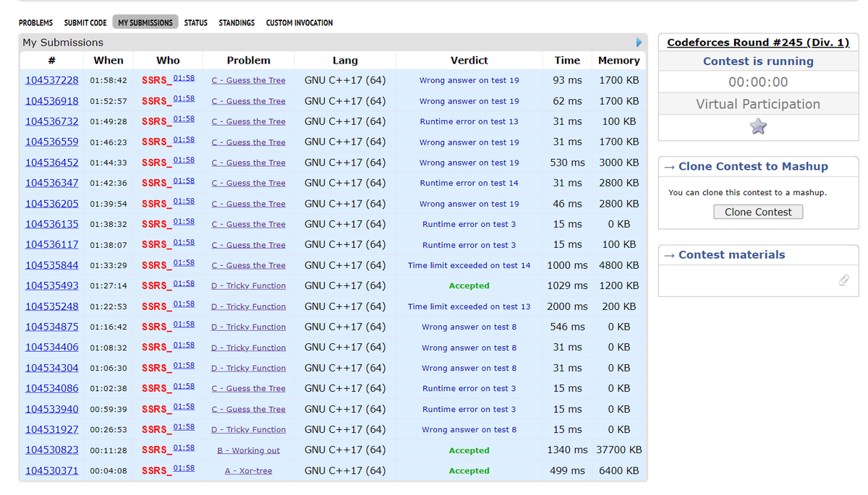868x495 pixels.
Task: Click the 37700 KB memory value
Action: coord(619,450)
